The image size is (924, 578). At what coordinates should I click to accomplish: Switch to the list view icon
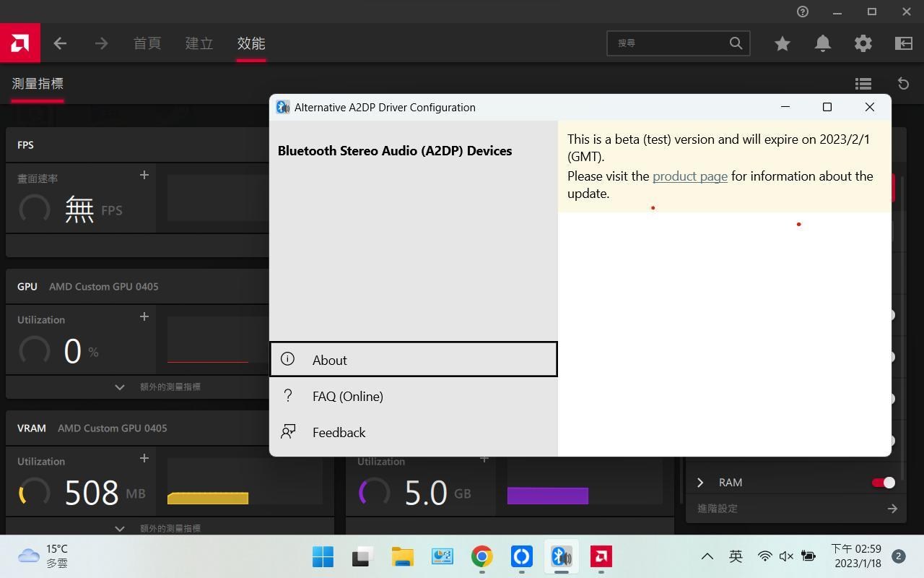863,84
